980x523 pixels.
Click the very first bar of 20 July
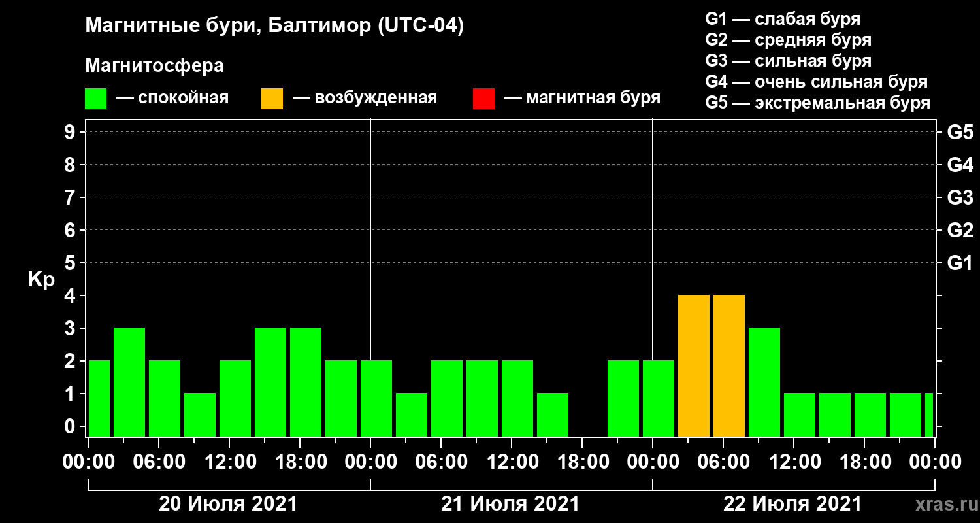point(99,399)
